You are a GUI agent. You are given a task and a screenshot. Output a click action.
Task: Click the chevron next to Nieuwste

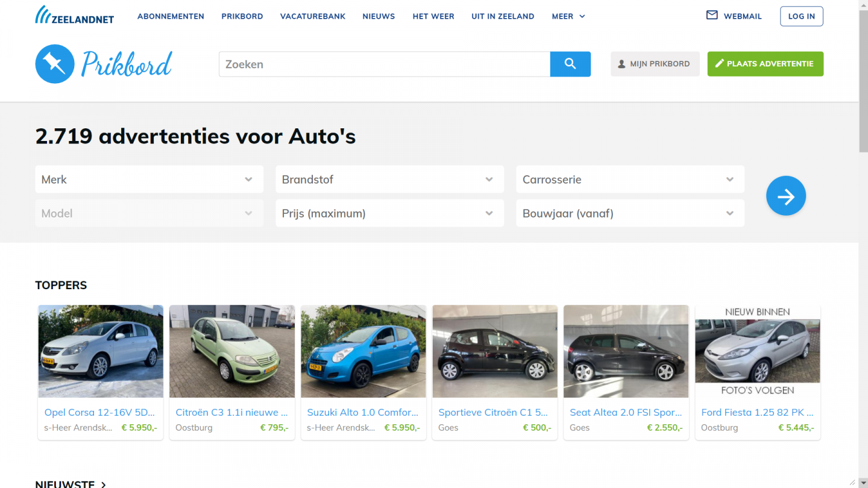[104, 484]
